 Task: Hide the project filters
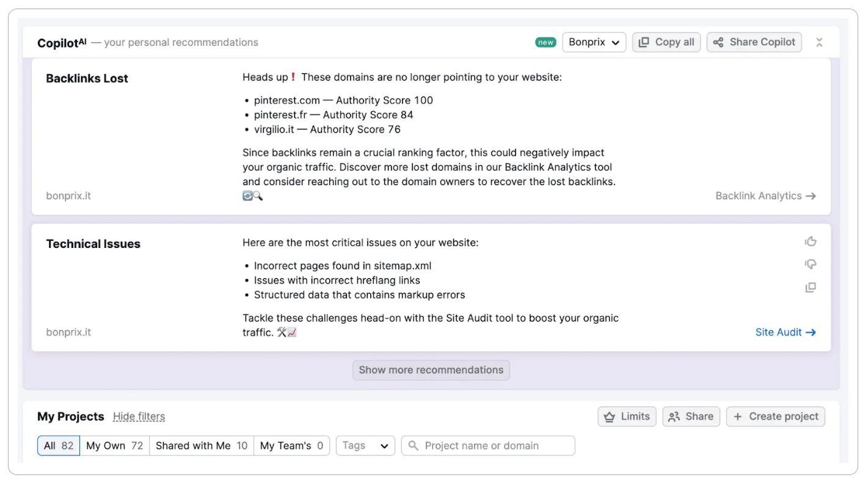(x=139, y=416)
